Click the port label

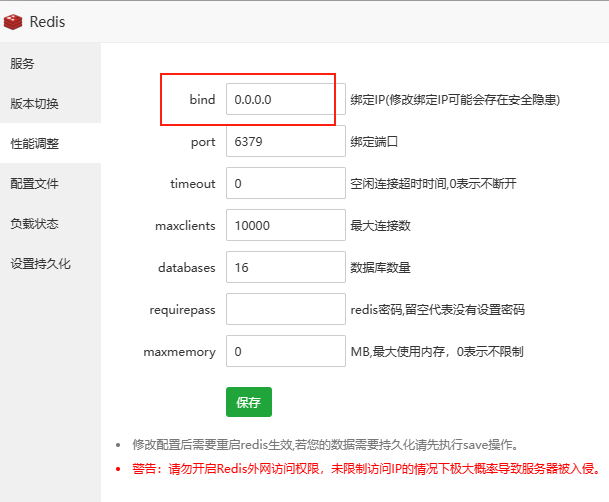pos(203,142)
